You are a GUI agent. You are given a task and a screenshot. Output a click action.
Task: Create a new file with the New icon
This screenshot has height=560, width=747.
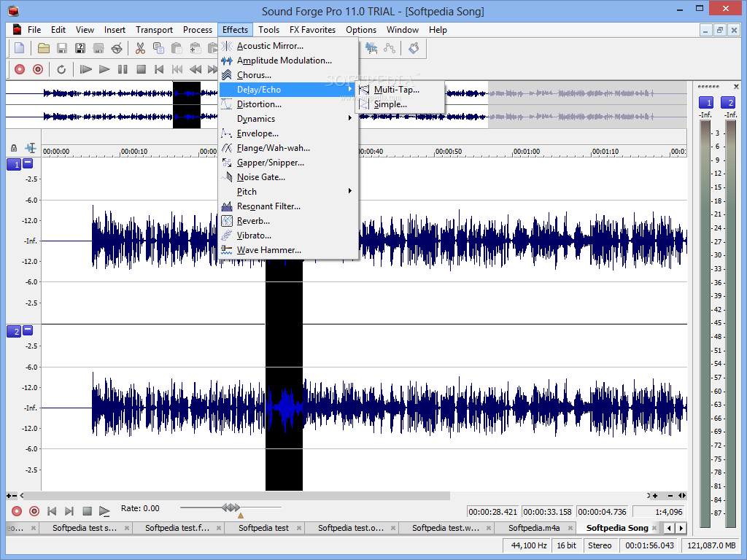(x=20, y=48)
